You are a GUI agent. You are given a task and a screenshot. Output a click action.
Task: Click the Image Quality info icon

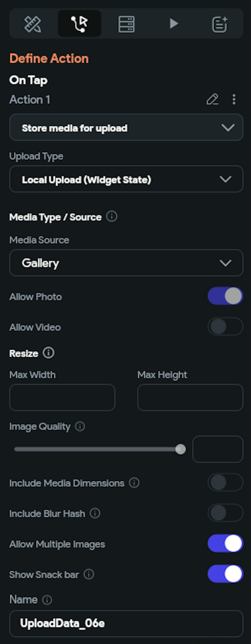[x=80, y=426]
